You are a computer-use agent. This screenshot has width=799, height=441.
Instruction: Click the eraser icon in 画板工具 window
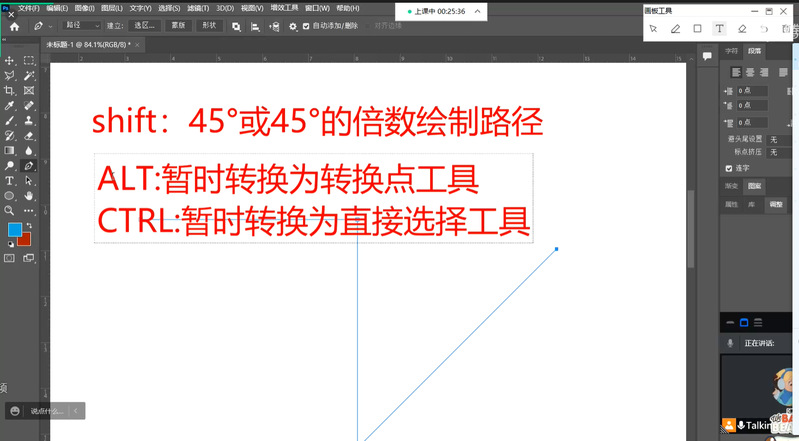coord(742,28)
